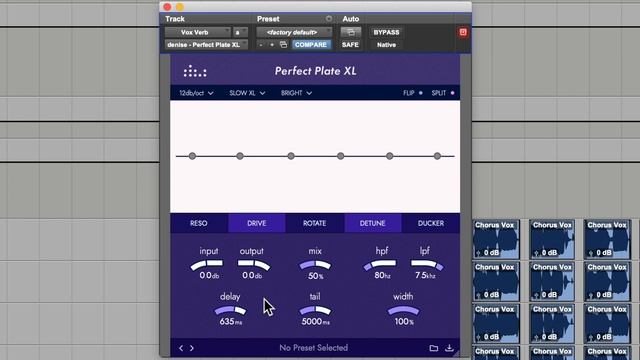Click the input 0.0 db value

tap(209, 276)
